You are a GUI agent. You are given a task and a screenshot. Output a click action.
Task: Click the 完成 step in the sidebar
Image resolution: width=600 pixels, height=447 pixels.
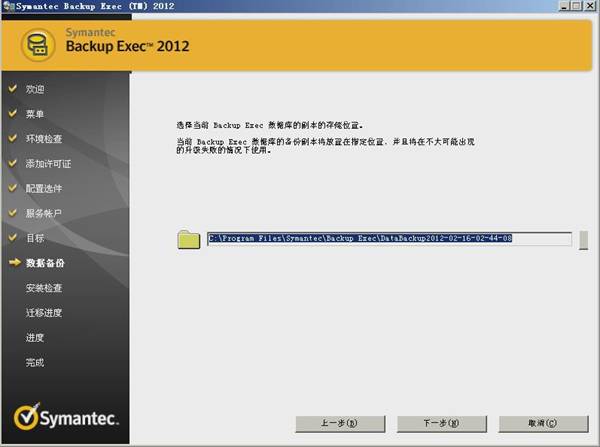pos(35,362)
